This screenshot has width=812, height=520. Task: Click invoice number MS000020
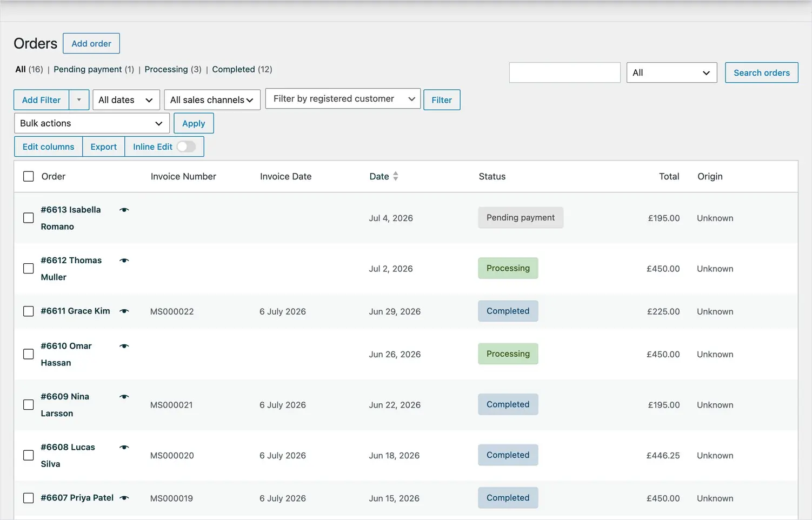coord(172,455)
